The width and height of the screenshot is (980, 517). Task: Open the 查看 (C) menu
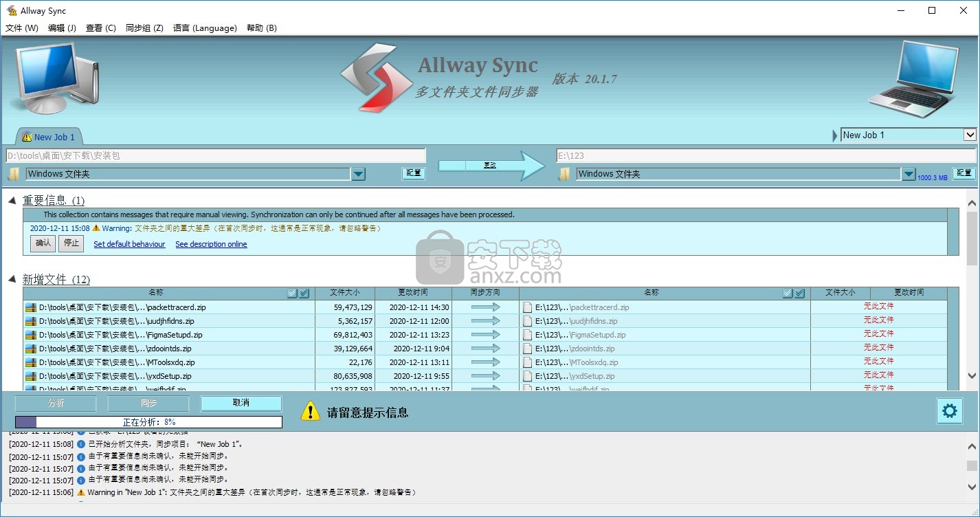[x=100, y=28]
